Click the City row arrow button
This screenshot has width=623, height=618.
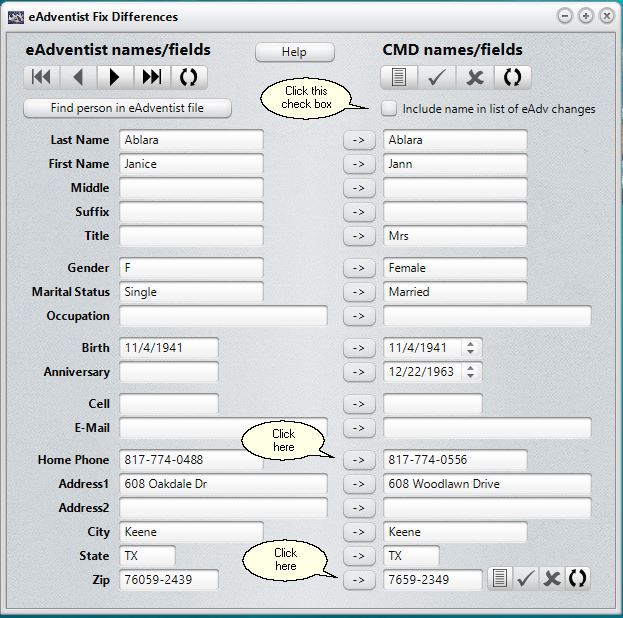359,532
